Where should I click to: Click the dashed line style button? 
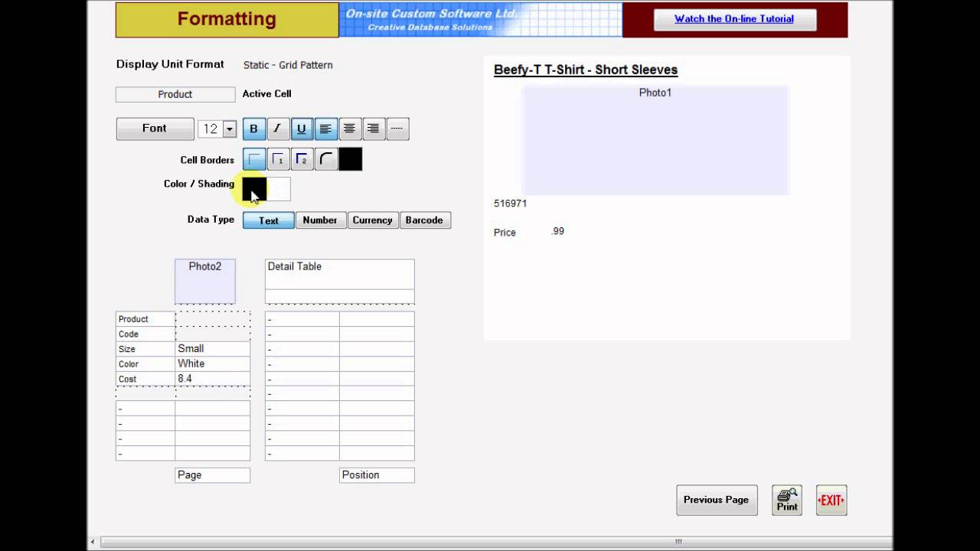point(397,129)
